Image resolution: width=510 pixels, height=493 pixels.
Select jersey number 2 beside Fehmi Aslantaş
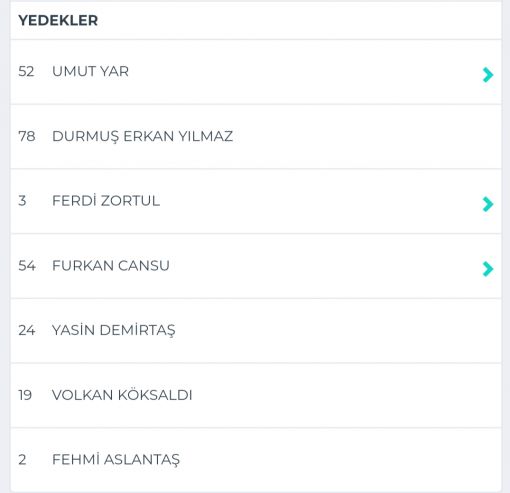(x=22, y=460)
